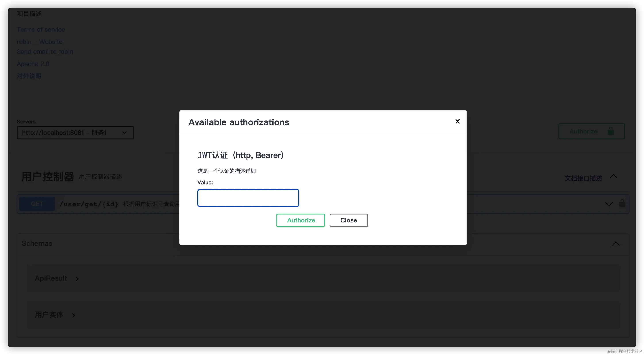Click the 用户控制器 tag heading

pos(48,177)
